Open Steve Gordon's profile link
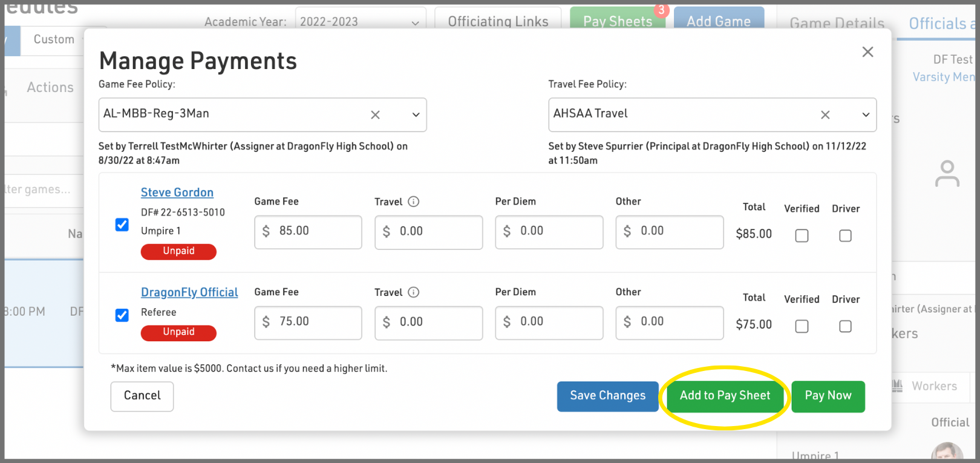Viewport: 980px width, 463px height. click(177, 192)
